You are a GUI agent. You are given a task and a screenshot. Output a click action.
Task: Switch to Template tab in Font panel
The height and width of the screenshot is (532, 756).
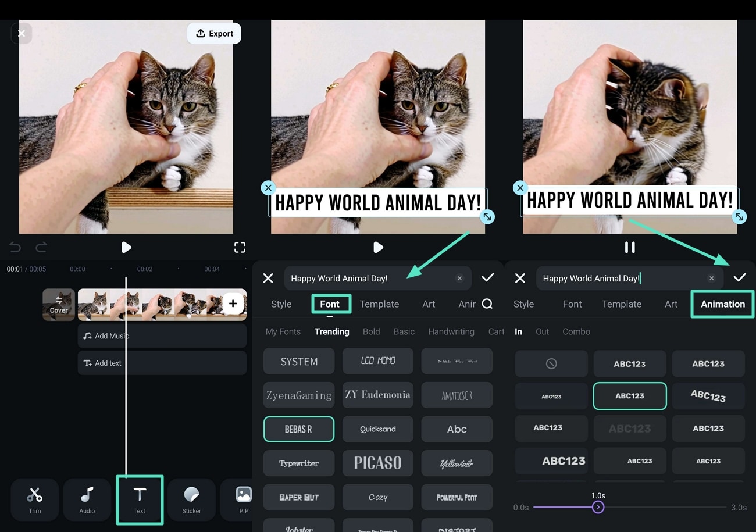coord(379,304)
